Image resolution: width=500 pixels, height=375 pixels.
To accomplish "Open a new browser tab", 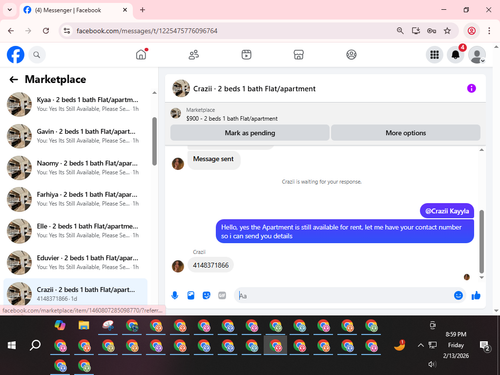I will pos(142,10).
